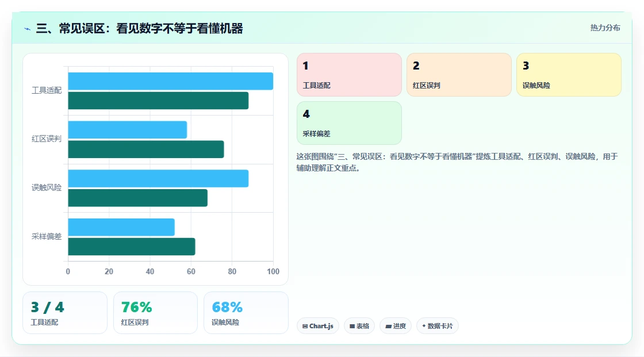Click the 数据卡片 tag chip

[438, 326]
